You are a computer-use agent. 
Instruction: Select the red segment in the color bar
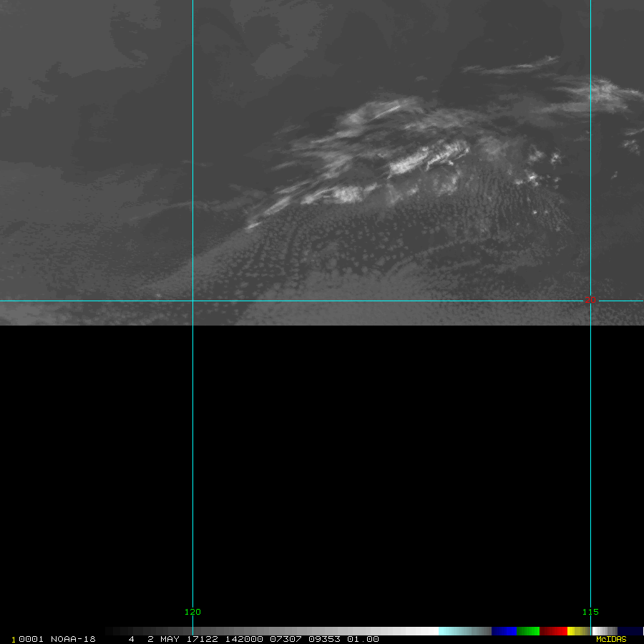point(553,631)
